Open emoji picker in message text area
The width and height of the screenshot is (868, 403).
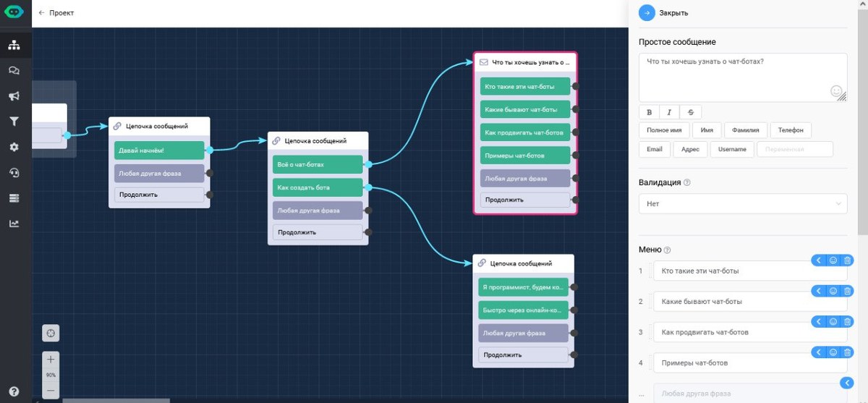pyautogui.click(x=836, y=92)
